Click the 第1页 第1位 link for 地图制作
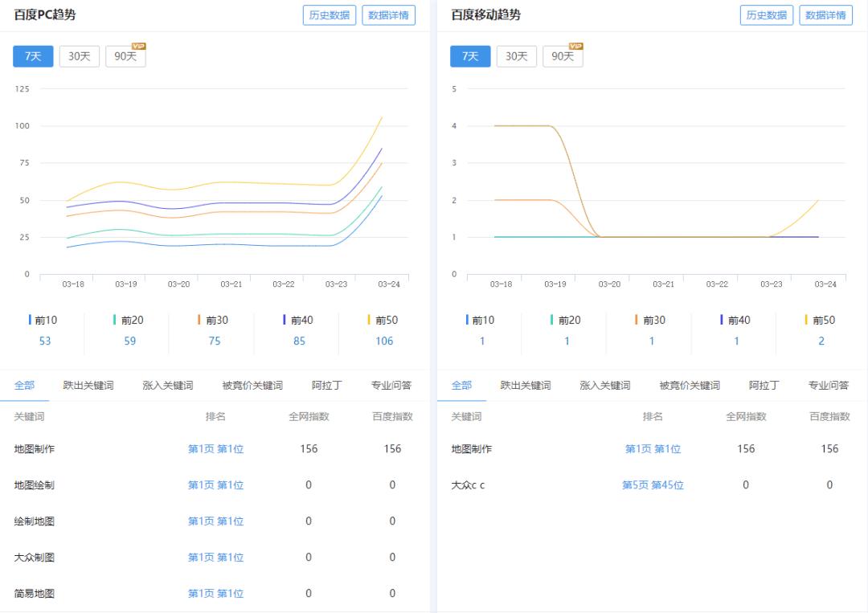868x613 pixels. [215, 448]
